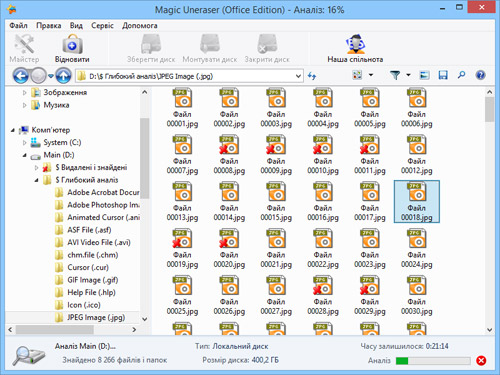Open the blue help question icon
The image size is (500, 375).
tap(480, 75)
